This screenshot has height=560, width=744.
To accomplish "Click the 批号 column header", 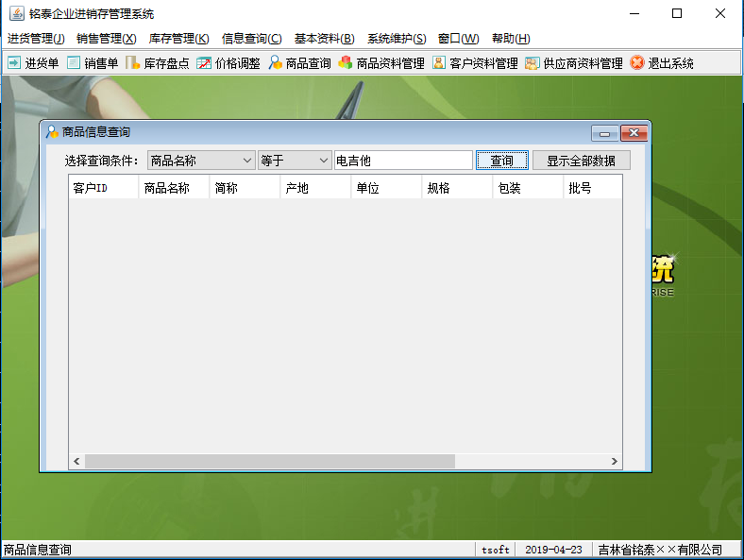I will 593,188.
